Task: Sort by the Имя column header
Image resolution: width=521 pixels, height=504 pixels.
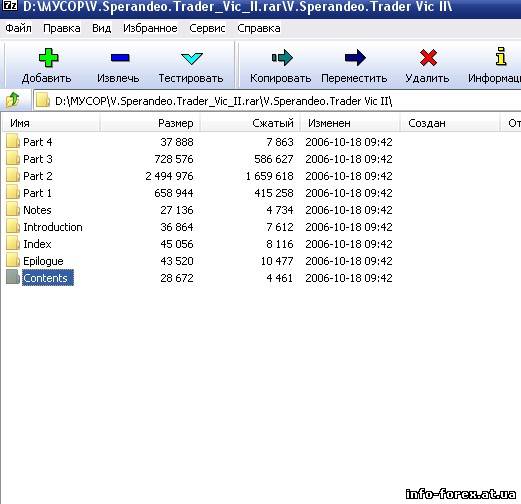Action: [51, 123]
